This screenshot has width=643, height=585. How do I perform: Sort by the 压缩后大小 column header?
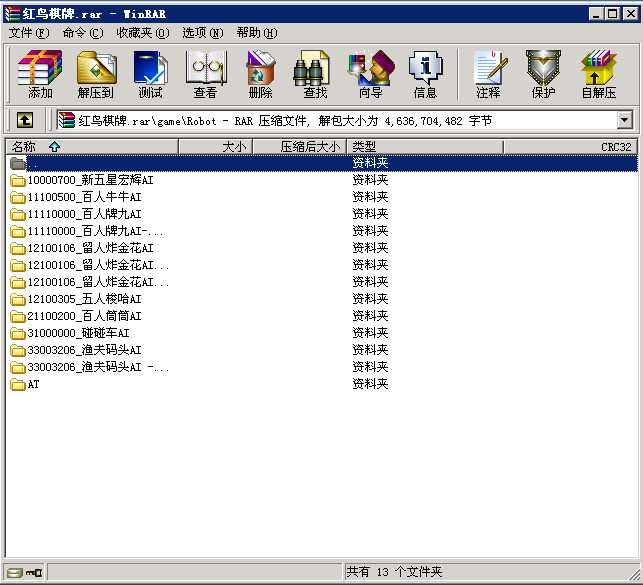tap(300, 147)
